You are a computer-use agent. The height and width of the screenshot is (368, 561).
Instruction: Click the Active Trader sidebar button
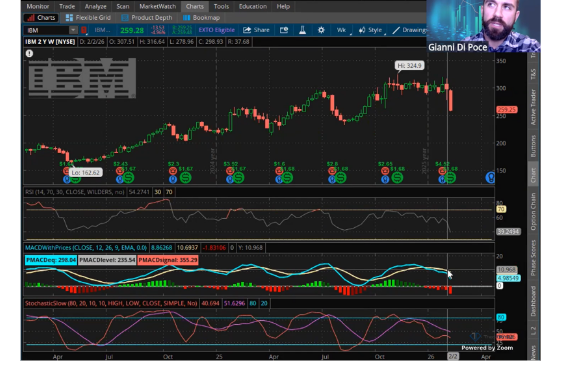pyautogui.click(x=533, y=107)
